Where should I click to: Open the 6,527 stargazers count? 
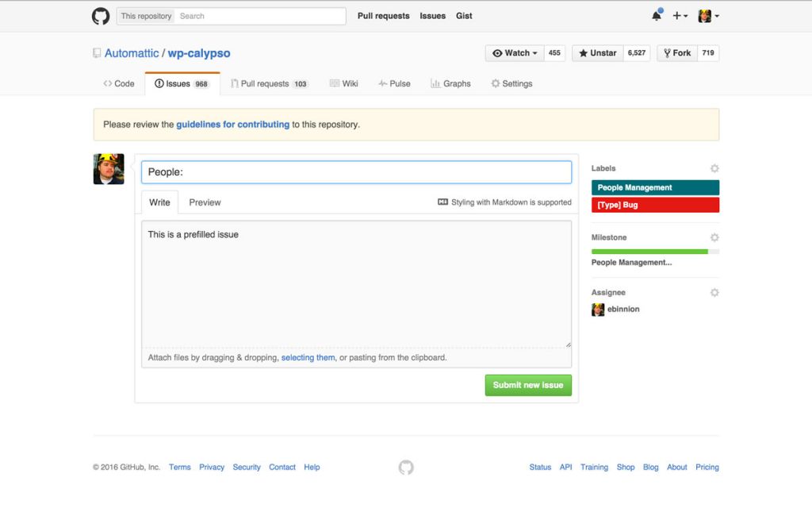[x=637, y=53]
